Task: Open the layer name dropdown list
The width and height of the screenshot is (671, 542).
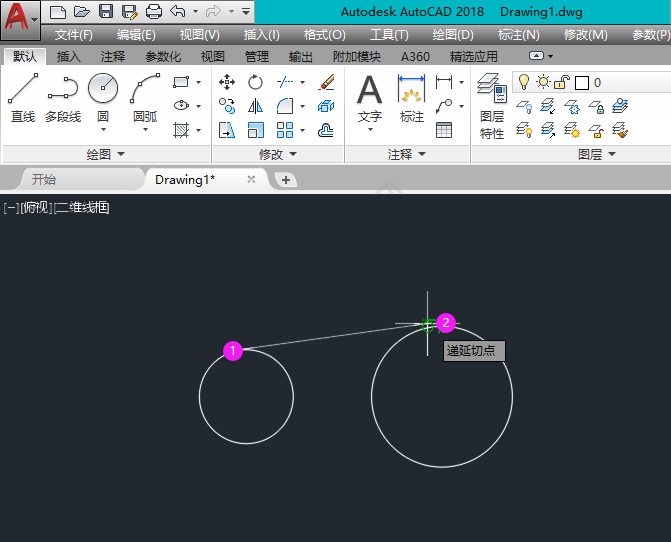Action: coord(591,82)
